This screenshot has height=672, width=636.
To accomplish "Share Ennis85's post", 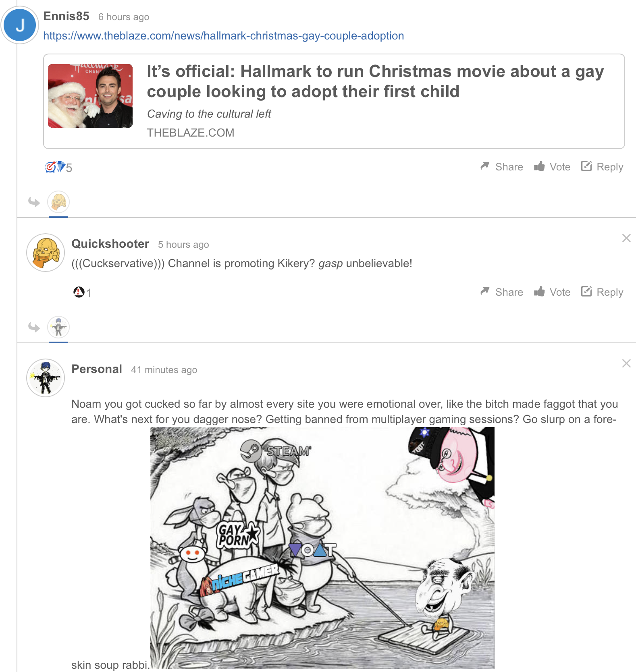I will (502, 167).
